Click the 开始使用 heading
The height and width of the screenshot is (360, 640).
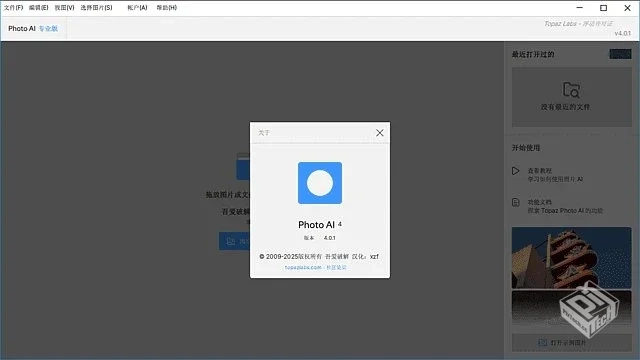[526, 148]
